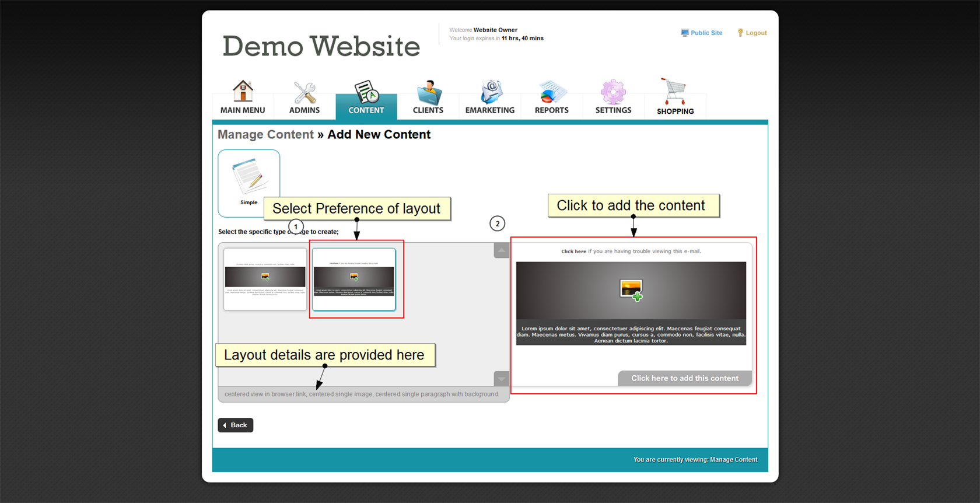Click the 'Click here' email viewing link
The width and height of the screenshot is (980, 503).
[573, 252]
